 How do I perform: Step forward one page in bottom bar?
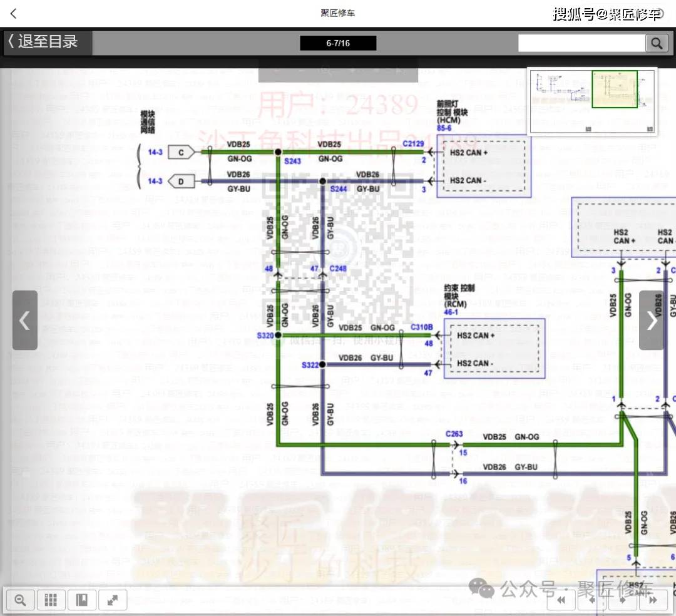click(622, 600)
